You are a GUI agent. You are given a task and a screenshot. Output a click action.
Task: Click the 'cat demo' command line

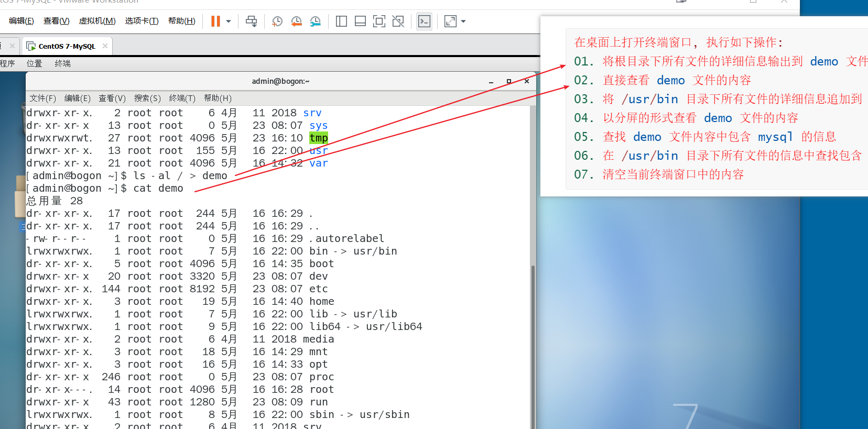tap(158, 189)
